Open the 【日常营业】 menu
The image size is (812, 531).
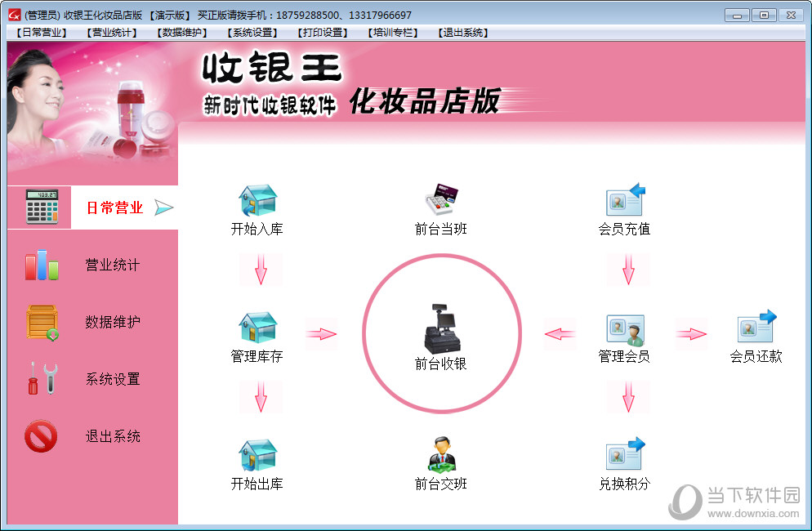42,33
